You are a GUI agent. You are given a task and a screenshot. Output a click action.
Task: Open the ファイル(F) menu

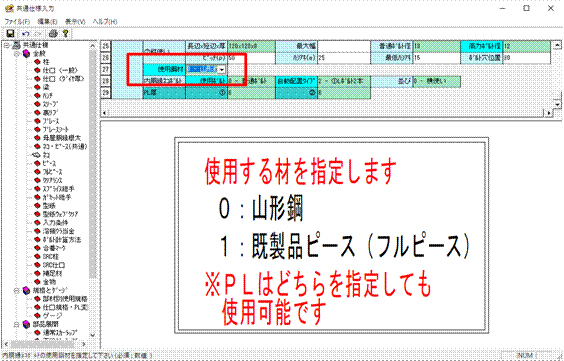pos(17,22)
